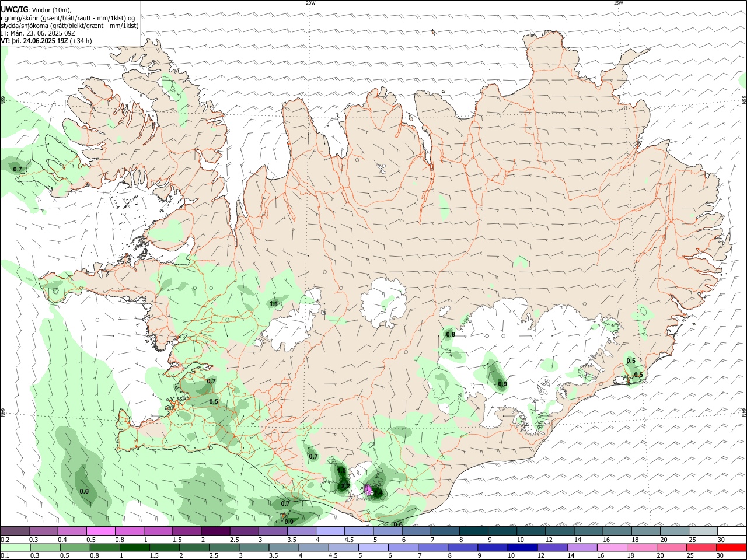Click the '0.9' value on the large glacier
Viewport: 747px width, 560px height.
[x=502, y=384]
